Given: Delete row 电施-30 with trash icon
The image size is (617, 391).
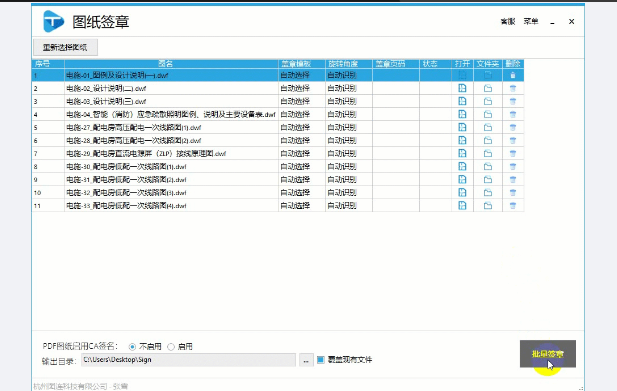Looking at the screenshot, I should coord(513,166).
